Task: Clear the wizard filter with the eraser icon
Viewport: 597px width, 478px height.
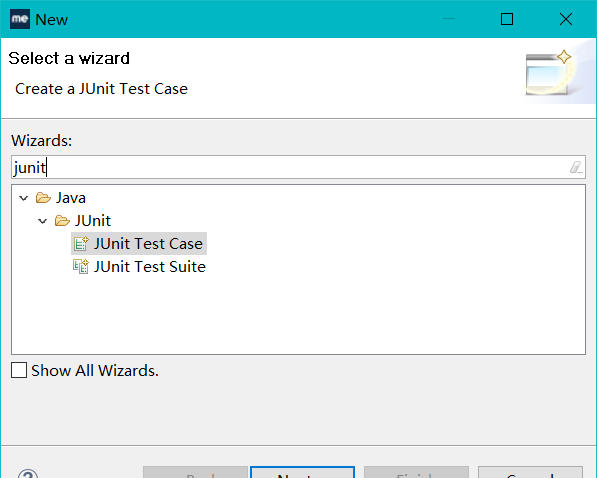Action: click(x=576, y=167)
